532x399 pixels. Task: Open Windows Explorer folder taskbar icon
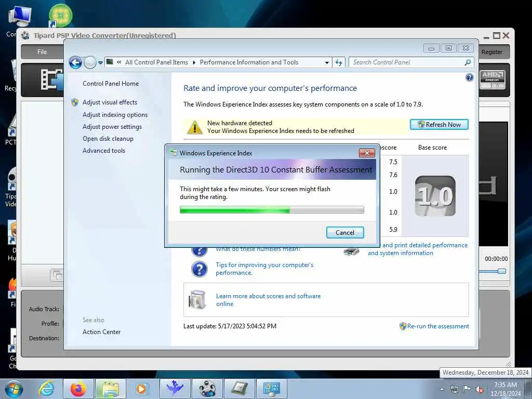click(x=110, y=389)
